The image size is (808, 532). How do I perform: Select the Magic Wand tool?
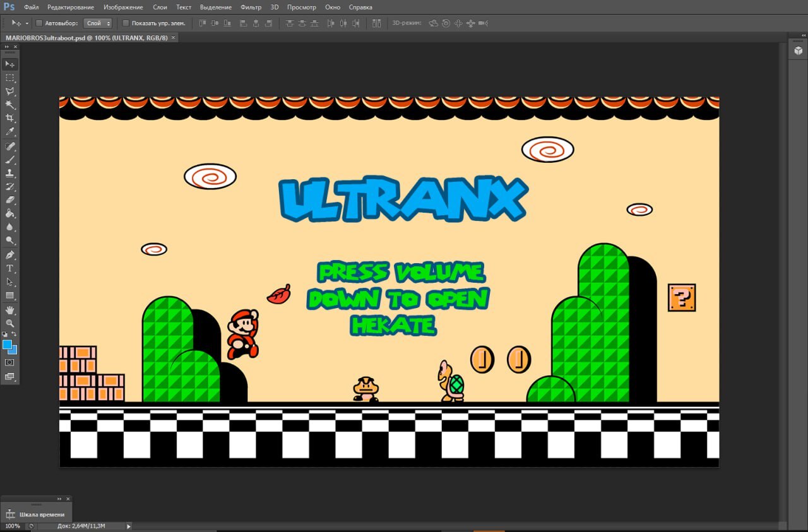(9, 105)
